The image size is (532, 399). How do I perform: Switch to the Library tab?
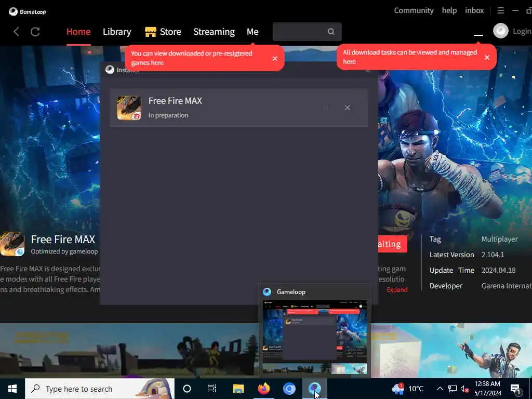(x=117, y=32)
